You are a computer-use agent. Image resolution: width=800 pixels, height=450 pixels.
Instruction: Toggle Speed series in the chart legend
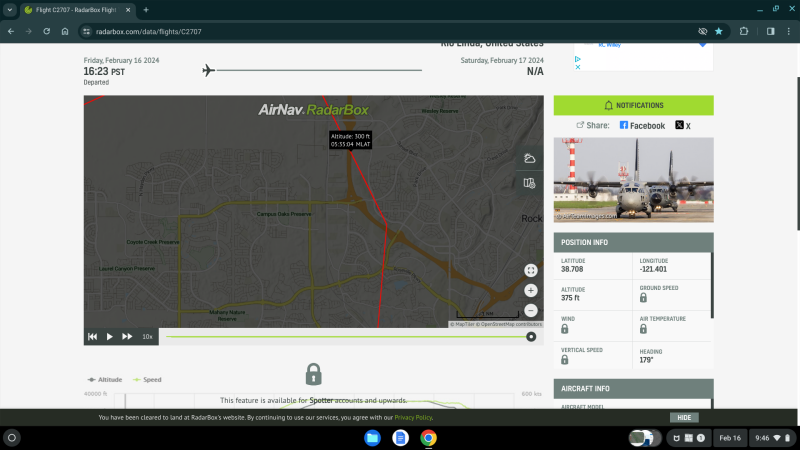tap(147, 380)
